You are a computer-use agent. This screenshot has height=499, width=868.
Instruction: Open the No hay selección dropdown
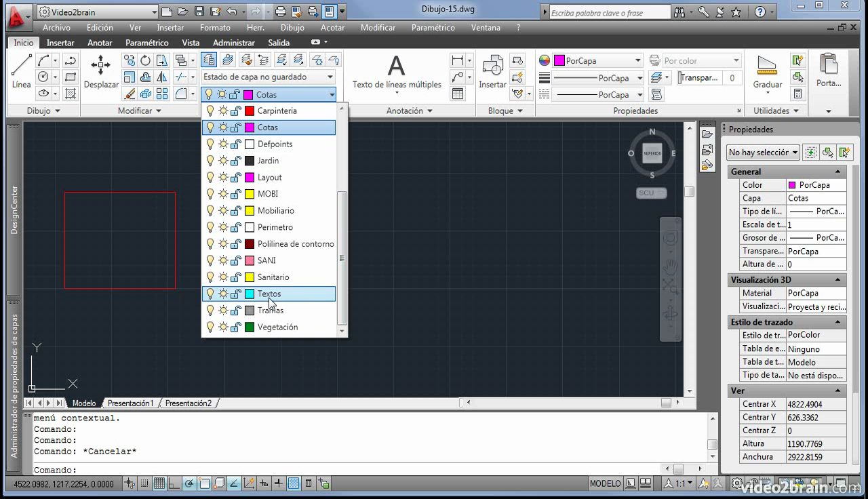pos(763,153)
